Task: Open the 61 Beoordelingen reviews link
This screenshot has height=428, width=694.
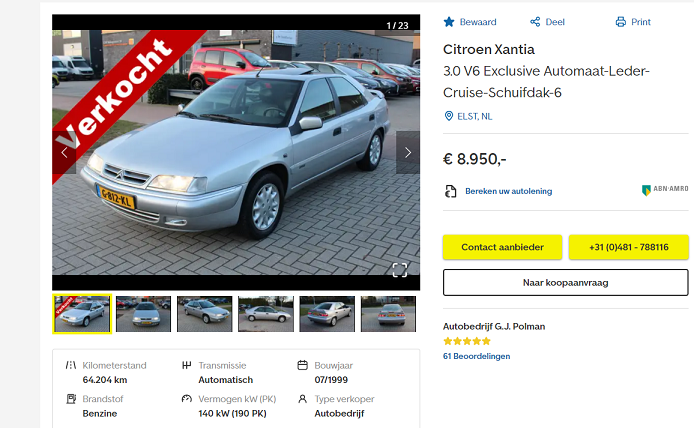Action: click(476, 356)
